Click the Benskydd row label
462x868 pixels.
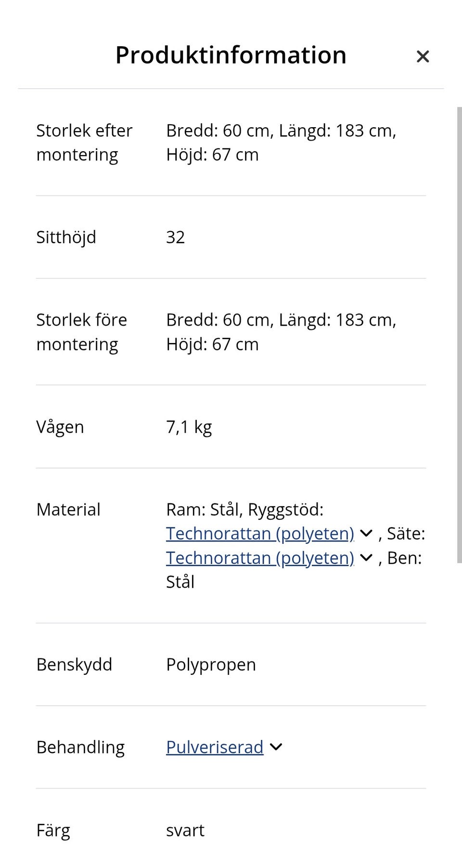(74, 665)
